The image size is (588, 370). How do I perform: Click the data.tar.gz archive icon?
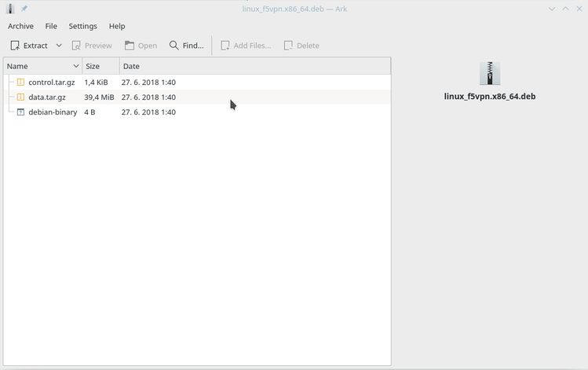pos(20,97)
